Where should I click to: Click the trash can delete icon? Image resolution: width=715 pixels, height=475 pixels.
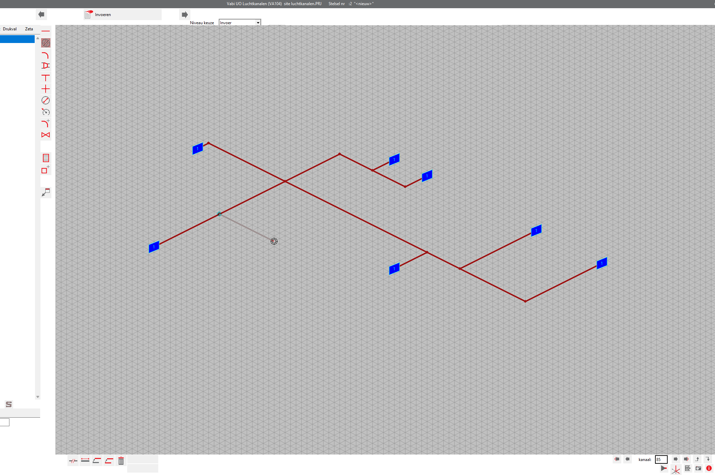click(121, 461)
